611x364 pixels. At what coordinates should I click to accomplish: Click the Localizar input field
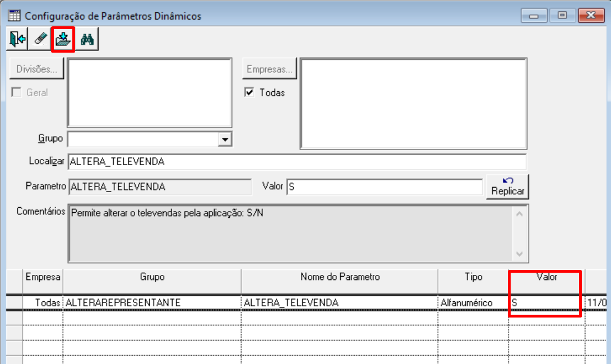coord(297,162)
